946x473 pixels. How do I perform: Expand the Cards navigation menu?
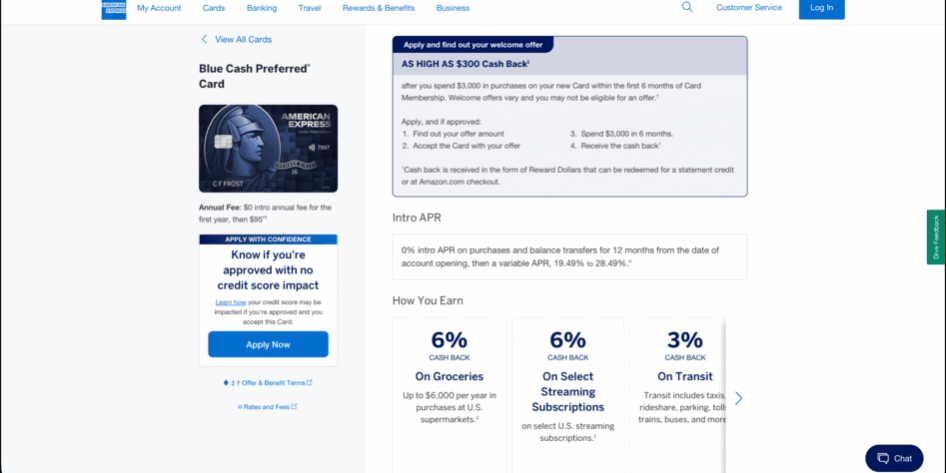214,8
